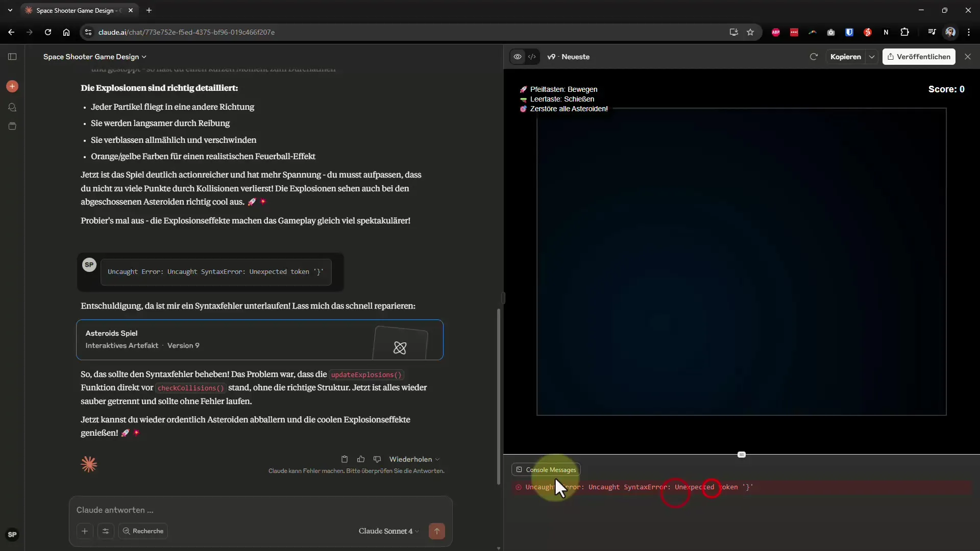The width and height of the screenshot is (980, 551).
Task: Toggle the Console Messages panel
Action: 546,469
